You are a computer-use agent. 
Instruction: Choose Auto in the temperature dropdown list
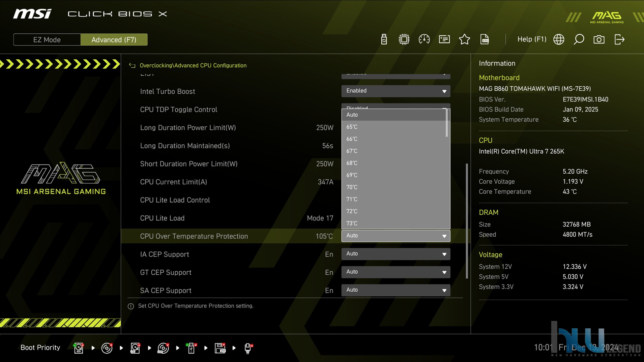[x=394, y=115]
